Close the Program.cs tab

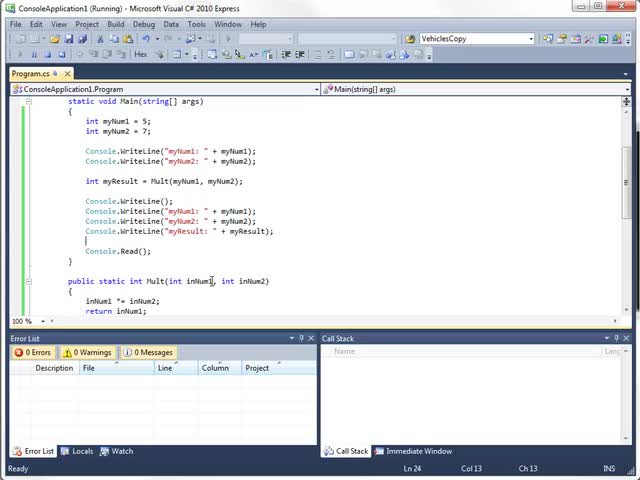tap(67, 74)
